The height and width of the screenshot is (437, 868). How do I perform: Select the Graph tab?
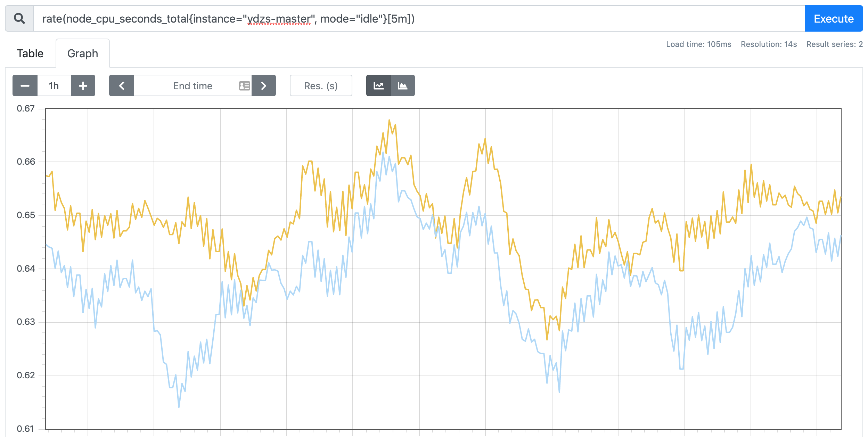(83, 53)
